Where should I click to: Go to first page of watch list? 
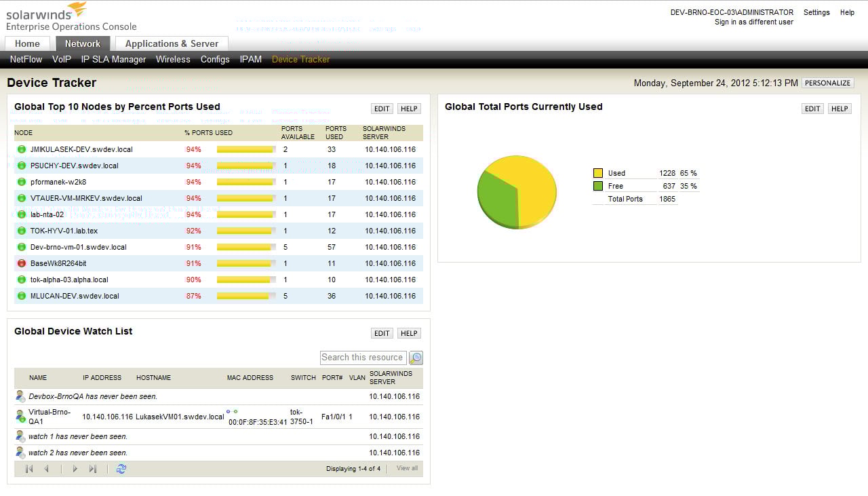click(x=29, y=469)
